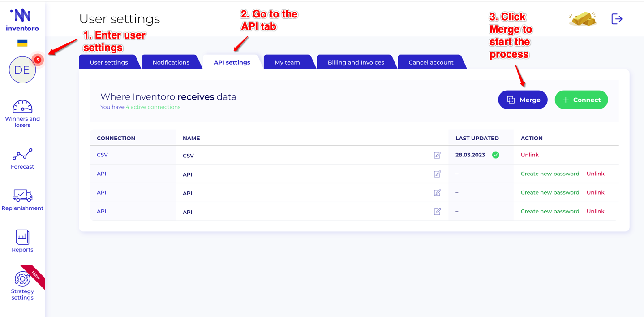Unlink the CSV connection
Viewport: 644px width, 317px height.
point(529,155)
